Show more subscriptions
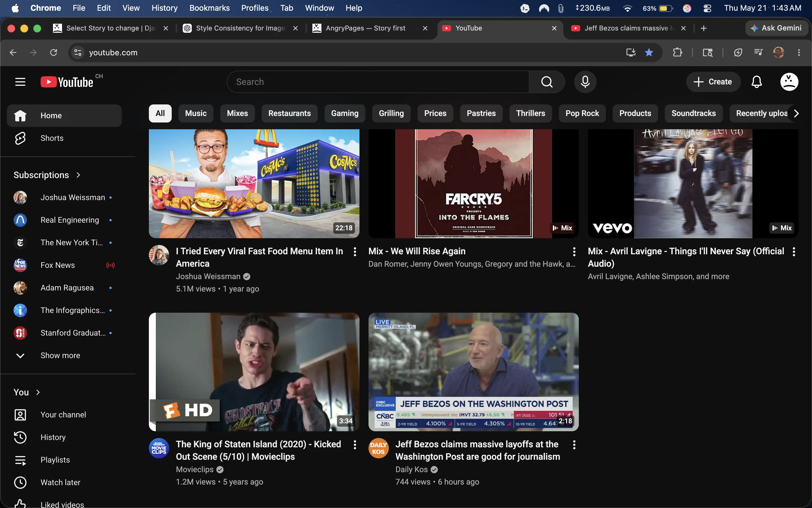812x508 pixels. tap(64, 356)
